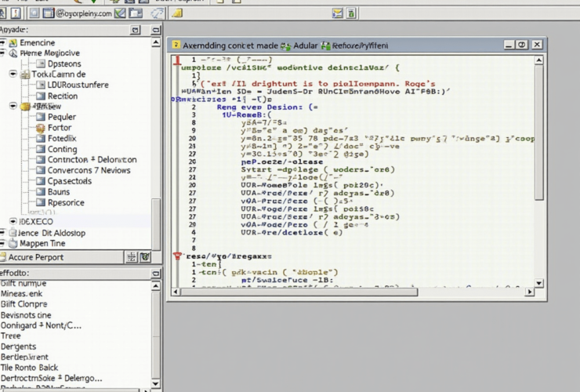Select the Fotedlix item
The height and width of the screenshot is (392, 580).
pyautogui.click(x=62, y=139)
